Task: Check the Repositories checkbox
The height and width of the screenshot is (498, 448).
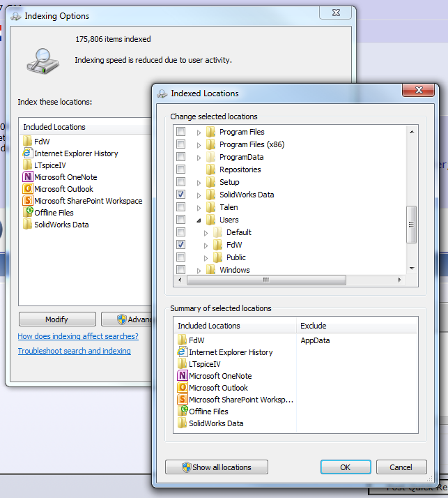Action: 181,169
